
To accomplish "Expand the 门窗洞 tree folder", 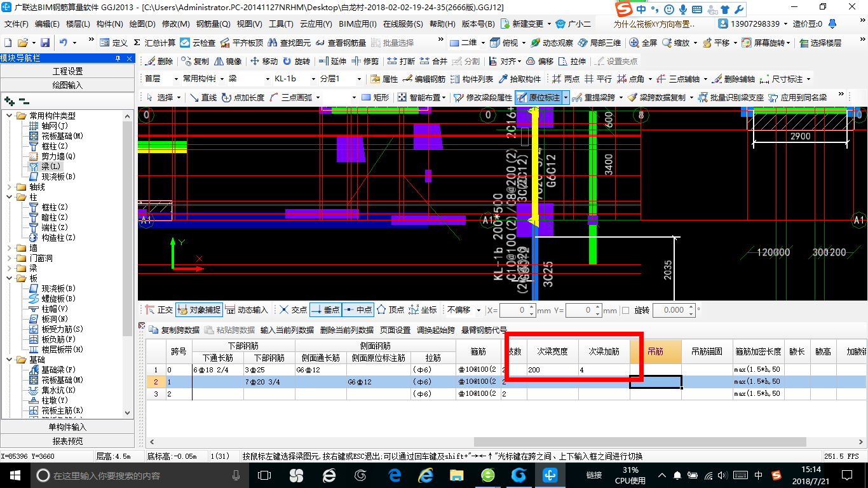I will [x=9, y=258].
